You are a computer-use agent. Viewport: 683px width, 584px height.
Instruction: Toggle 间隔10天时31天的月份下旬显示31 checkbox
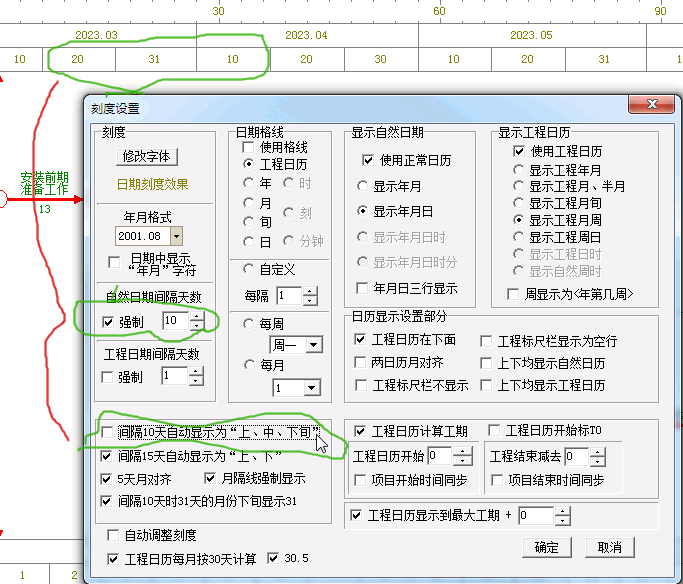[x=106, y=501]
